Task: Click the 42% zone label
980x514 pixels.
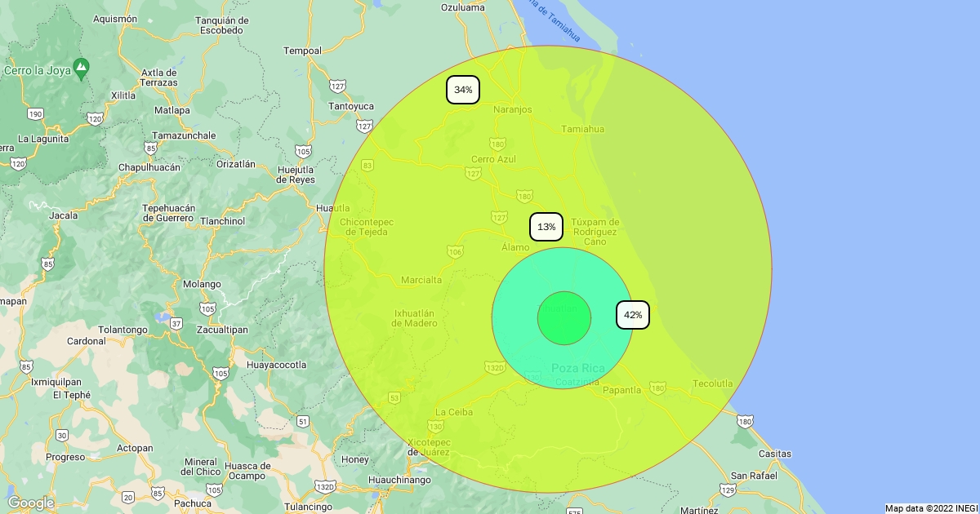Action: click(x=633, y=315)
